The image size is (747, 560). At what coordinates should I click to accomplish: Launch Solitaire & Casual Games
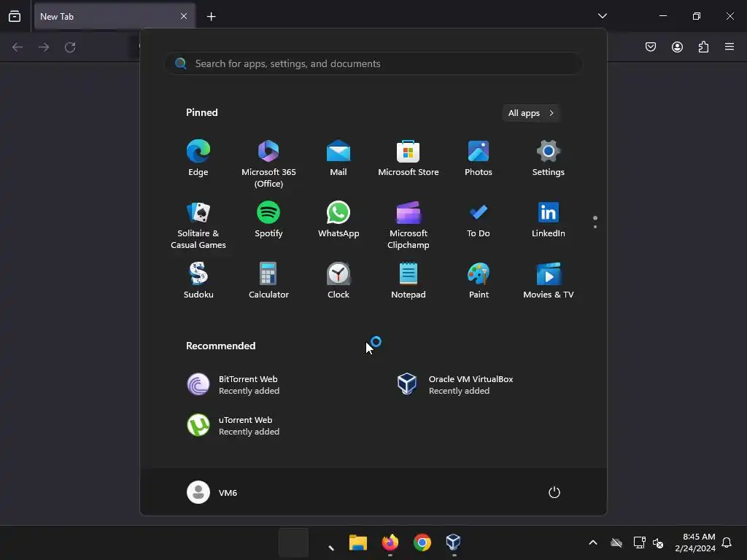(198, 225)
